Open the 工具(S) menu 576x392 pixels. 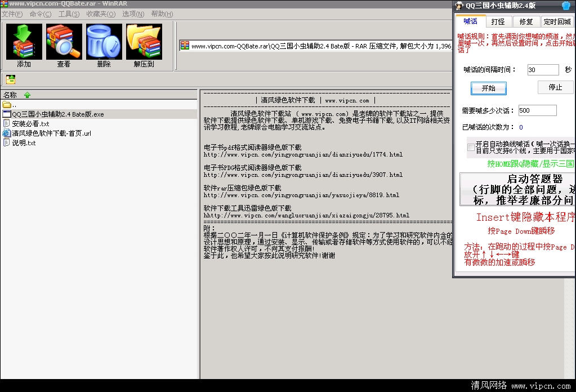coord(69,14)
